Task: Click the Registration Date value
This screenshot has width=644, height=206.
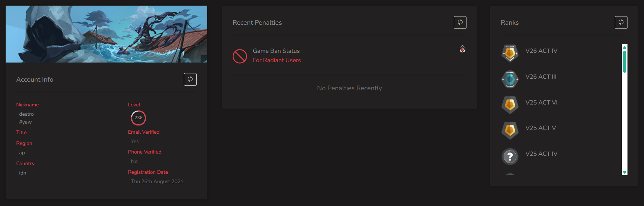Action: [157, 182]
